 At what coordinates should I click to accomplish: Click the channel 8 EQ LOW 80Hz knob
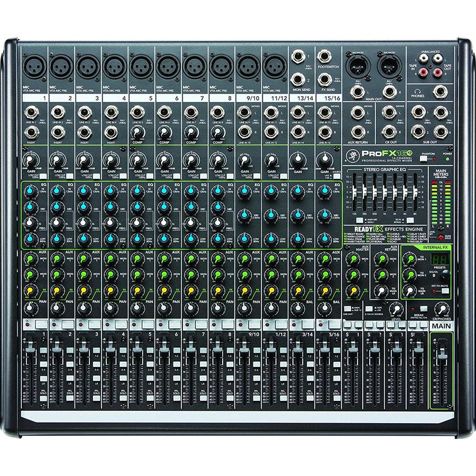[217, 239]
